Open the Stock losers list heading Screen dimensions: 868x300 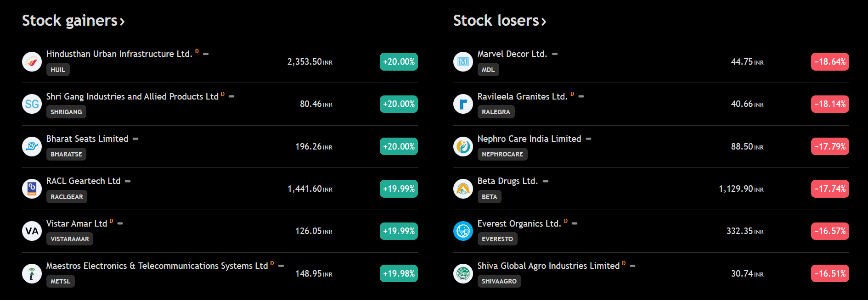499,21
